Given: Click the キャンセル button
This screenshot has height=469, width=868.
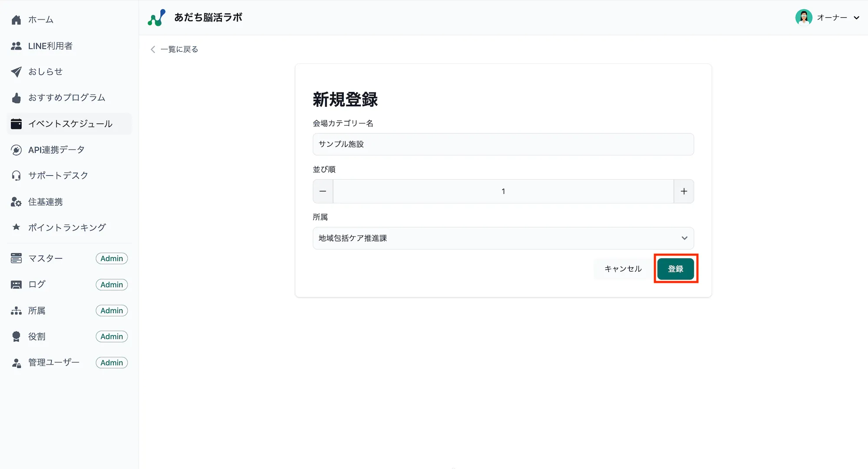Looking at the screenshot, I should (x=623, y=269).
